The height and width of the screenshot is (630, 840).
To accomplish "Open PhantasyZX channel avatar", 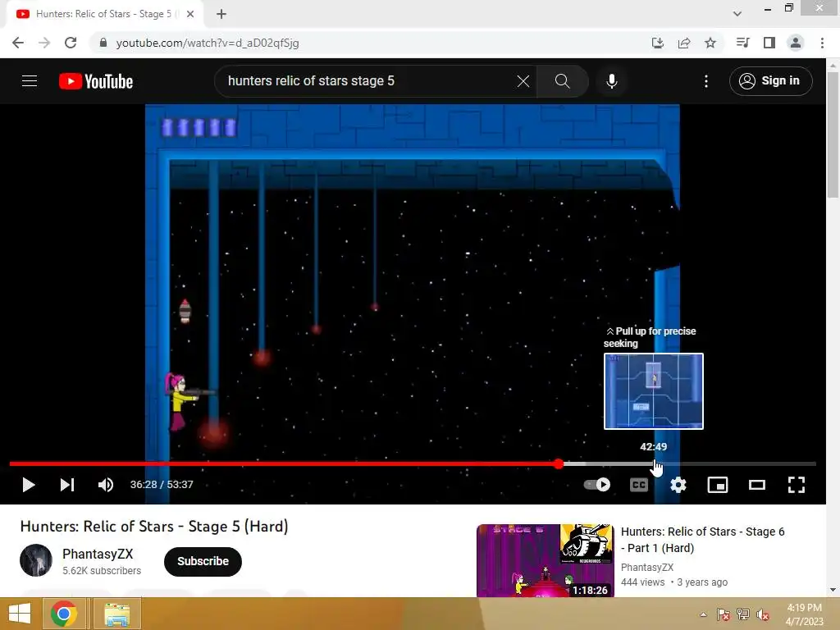I will click(36, 560).
